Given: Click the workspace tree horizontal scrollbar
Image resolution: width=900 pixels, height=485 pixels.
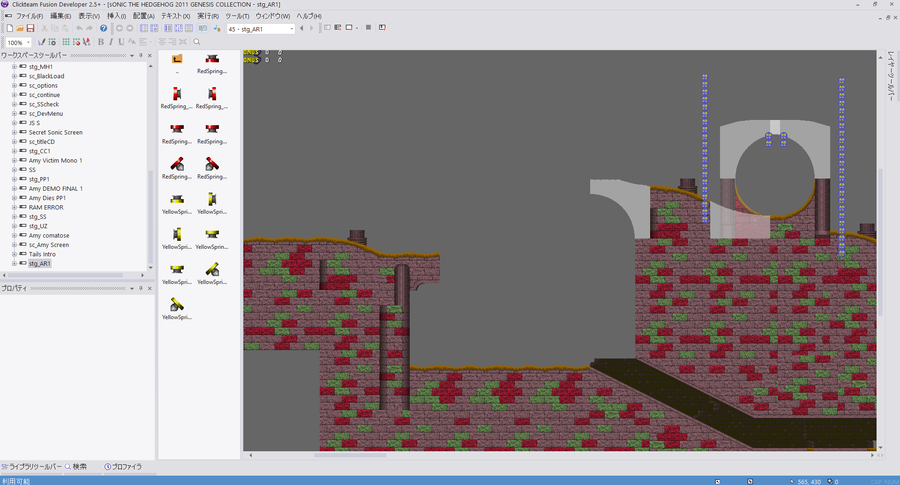Looking at the screenshot, I should [x=65, y=276].
